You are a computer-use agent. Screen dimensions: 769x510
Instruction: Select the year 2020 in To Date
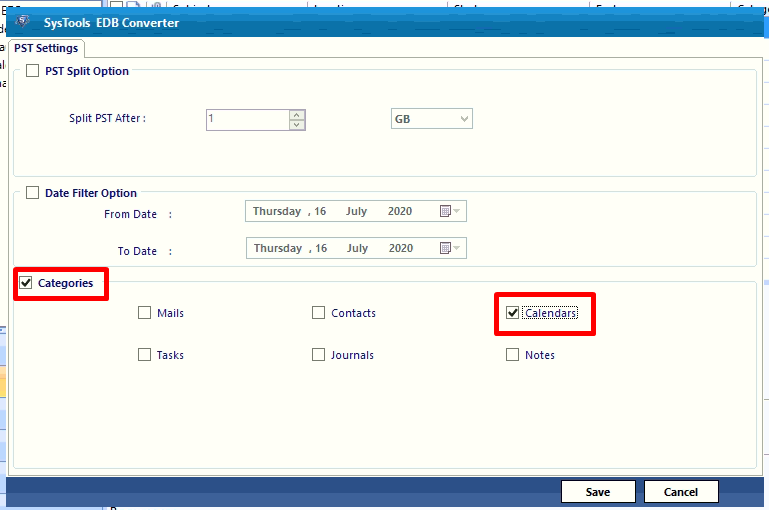click(x=401, y=248)
